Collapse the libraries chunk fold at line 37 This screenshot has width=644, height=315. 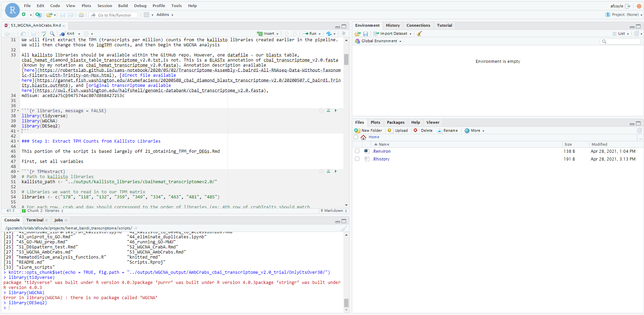[x=18, y=111]
